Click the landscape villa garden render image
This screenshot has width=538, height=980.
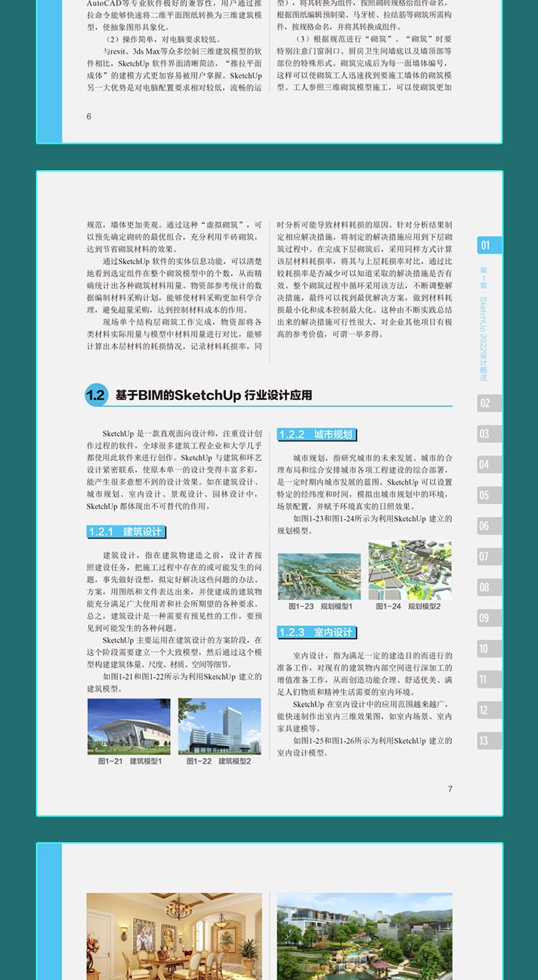point(364,936)
